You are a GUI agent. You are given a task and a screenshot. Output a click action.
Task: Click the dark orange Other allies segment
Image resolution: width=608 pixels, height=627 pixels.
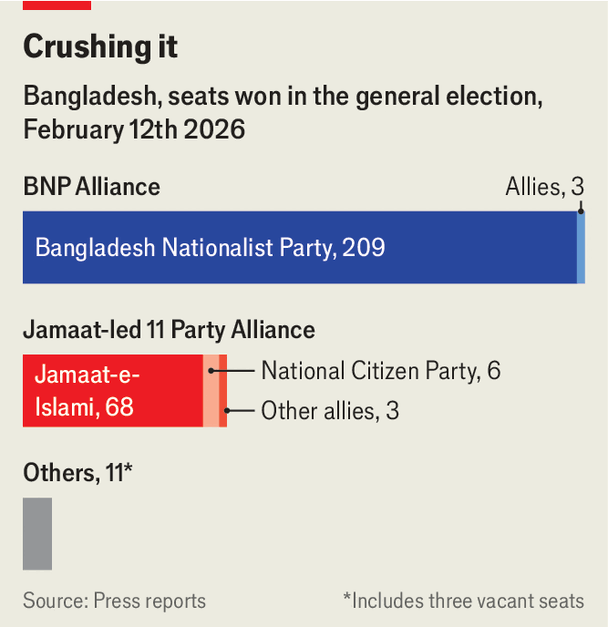pyautogui.click(x=223, y=391)
